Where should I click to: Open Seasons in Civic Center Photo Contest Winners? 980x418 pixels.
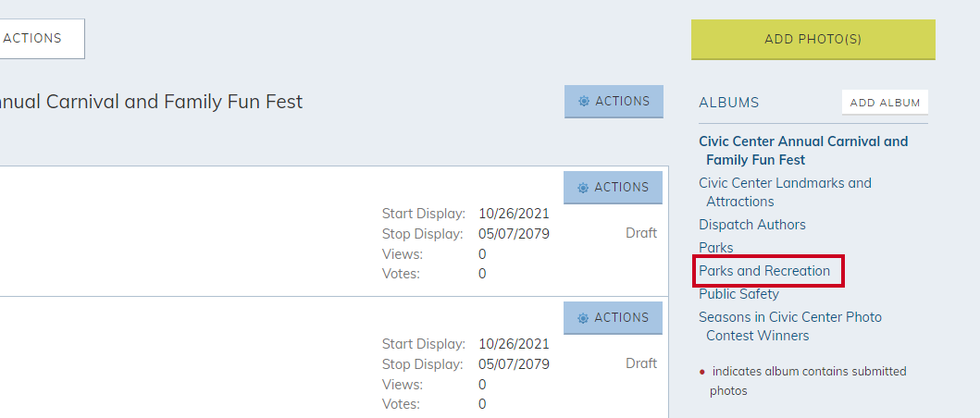coord(790,326)
